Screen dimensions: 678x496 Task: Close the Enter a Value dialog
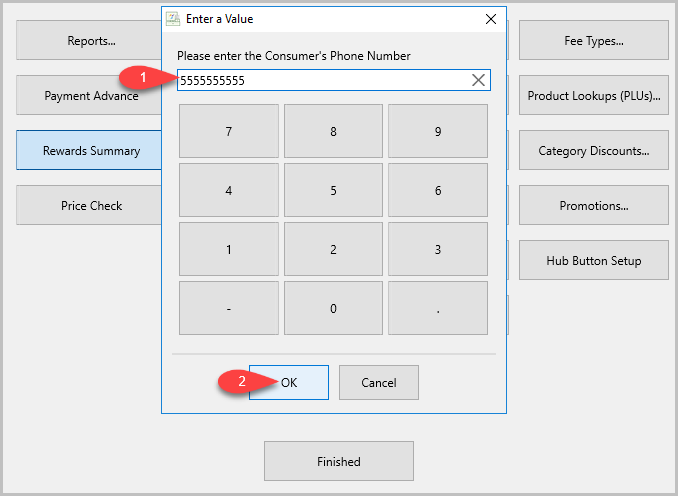(491, 19)
